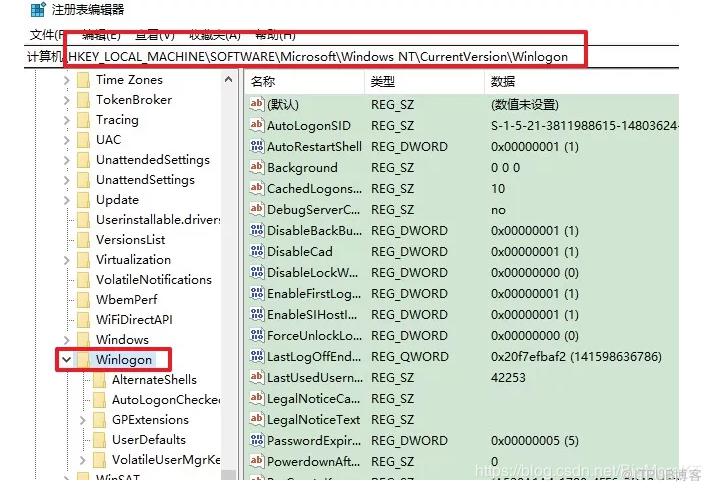Click data 0x00000005 (5)

(x=535, y=441)
